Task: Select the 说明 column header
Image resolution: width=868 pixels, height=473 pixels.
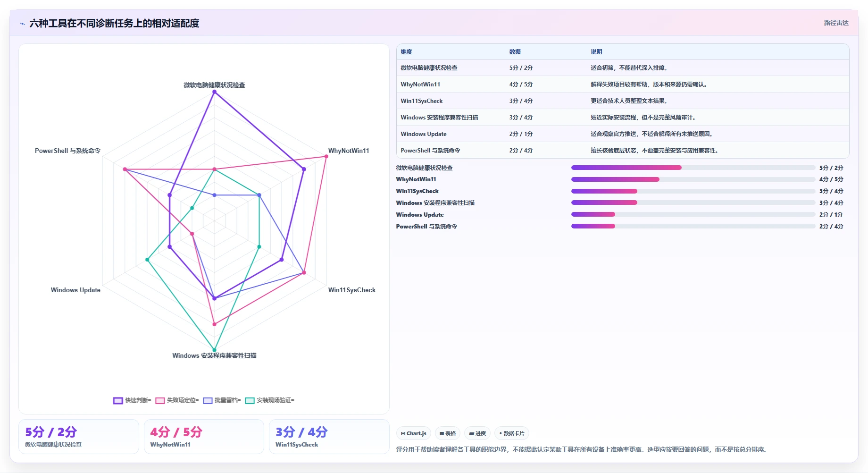Action: (x=596, y=52)
